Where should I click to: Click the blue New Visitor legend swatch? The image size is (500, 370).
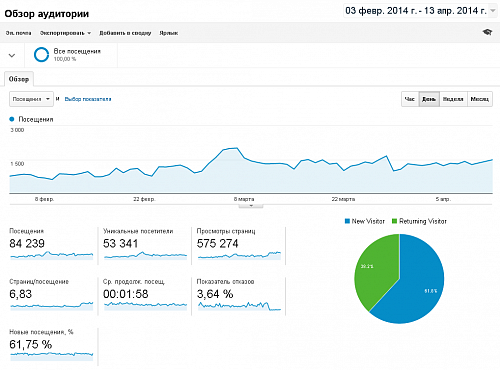tap(347, 221)
